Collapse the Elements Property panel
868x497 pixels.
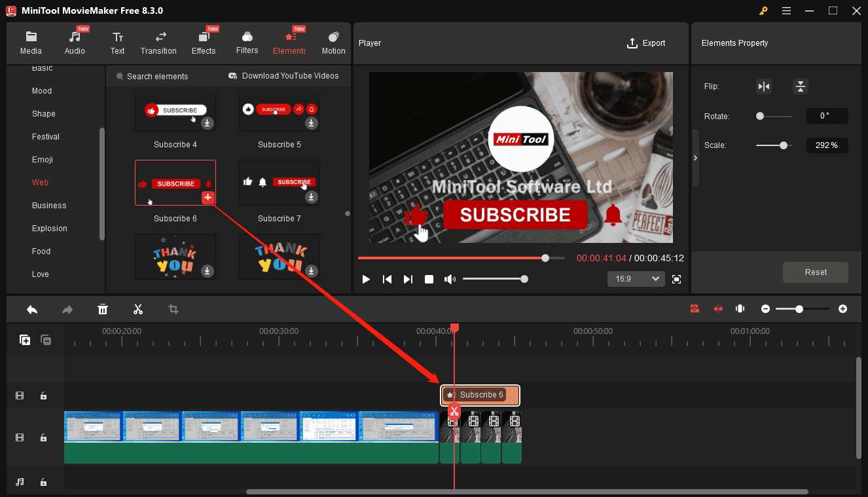click(x=695, y=158)
